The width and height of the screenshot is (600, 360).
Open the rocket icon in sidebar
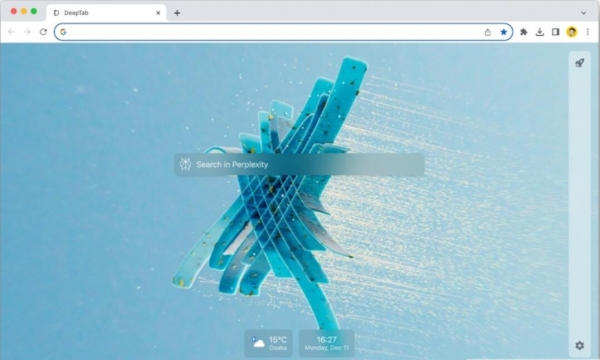pos(579,63)
